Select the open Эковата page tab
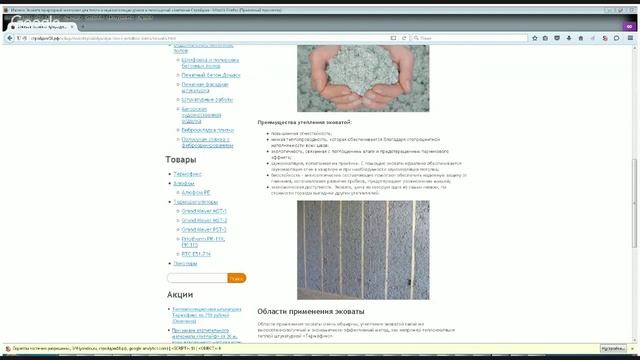640x360 pixels. (x=41, y=27)
